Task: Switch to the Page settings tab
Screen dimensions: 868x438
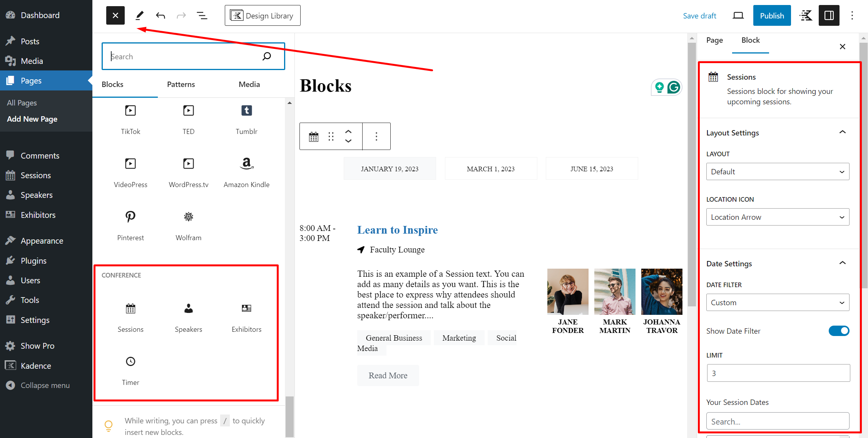Action: coord(714,40)
